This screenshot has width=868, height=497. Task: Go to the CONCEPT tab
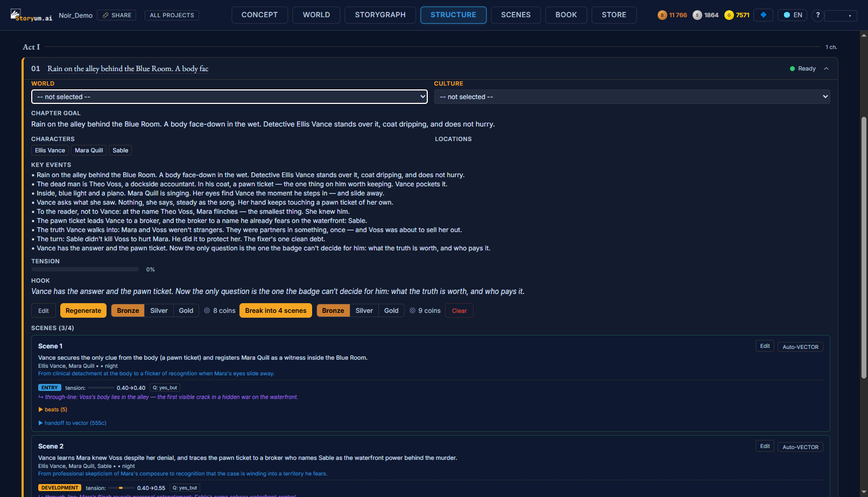pos(259,15)
